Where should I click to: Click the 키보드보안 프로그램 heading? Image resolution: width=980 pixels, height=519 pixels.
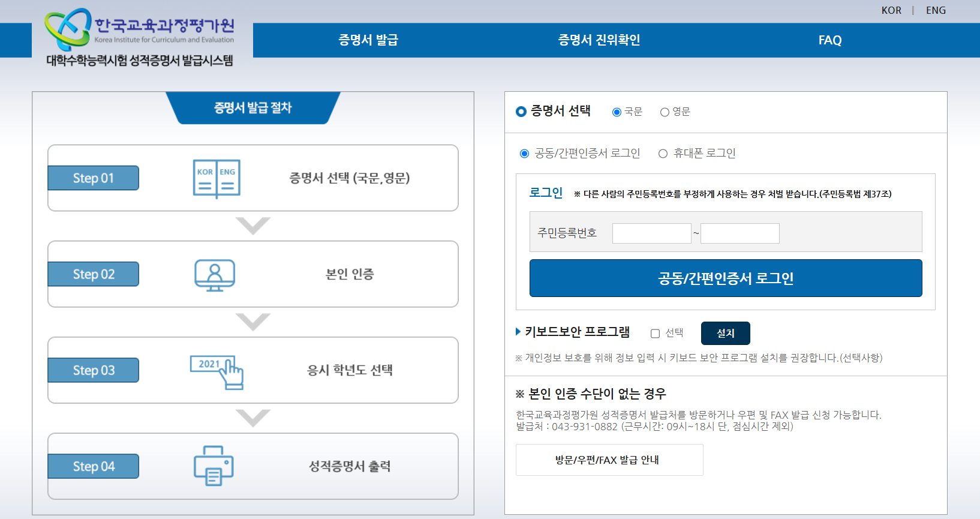click(577, 332)
